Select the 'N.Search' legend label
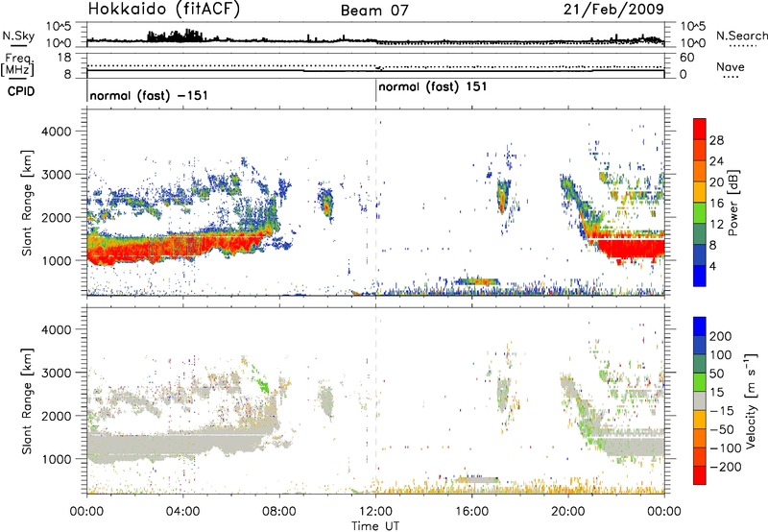 741,36
